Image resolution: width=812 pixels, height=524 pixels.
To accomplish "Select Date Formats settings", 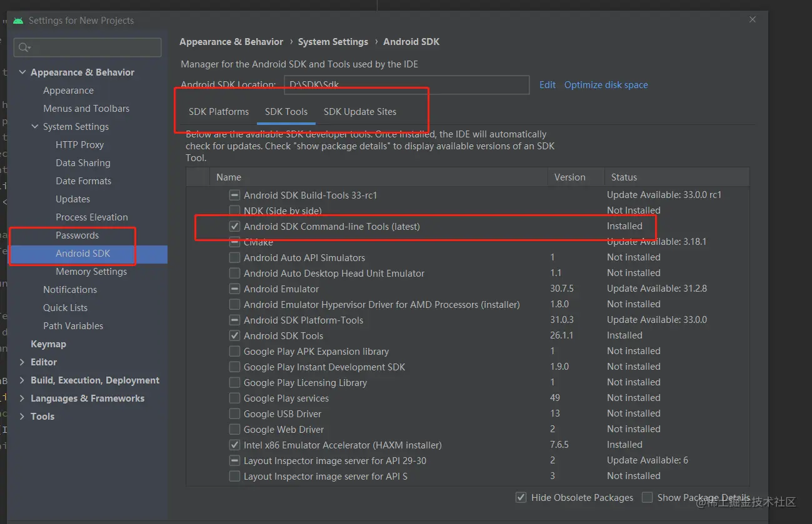I will (x=83, y=181).
